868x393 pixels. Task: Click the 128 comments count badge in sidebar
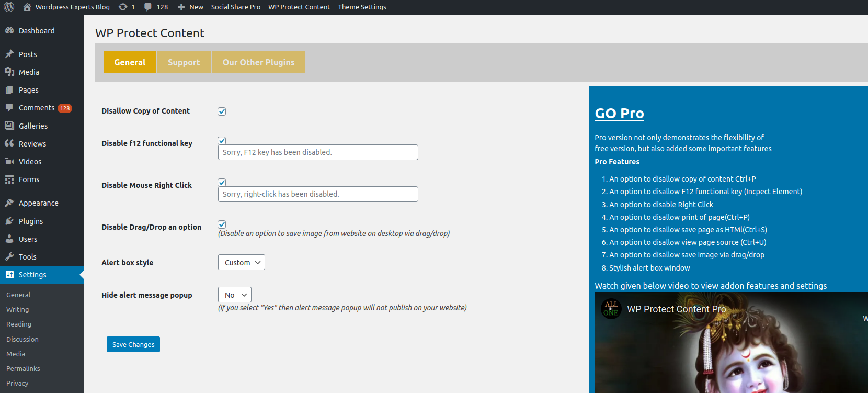65,108
